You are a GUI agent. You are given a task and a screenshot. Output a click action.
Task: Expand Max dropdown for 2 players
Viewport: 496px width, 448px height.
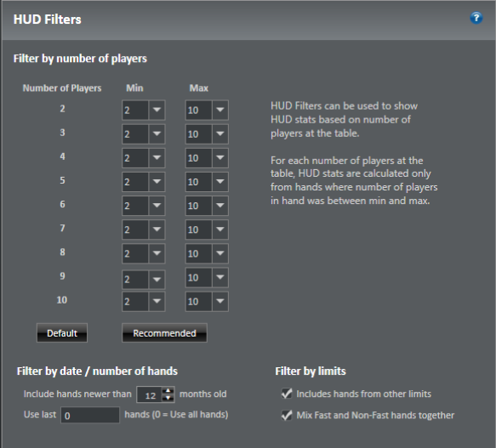[207, 110]
